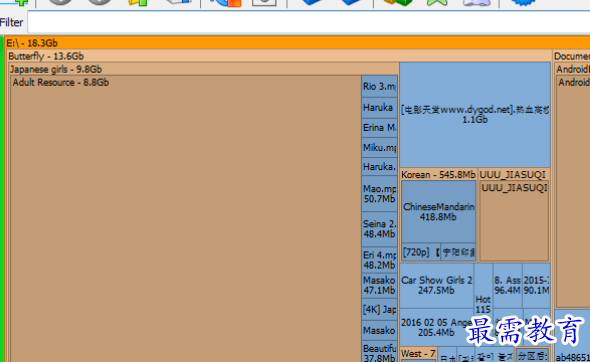Select the West - 7 folder header

coord(418,353)
